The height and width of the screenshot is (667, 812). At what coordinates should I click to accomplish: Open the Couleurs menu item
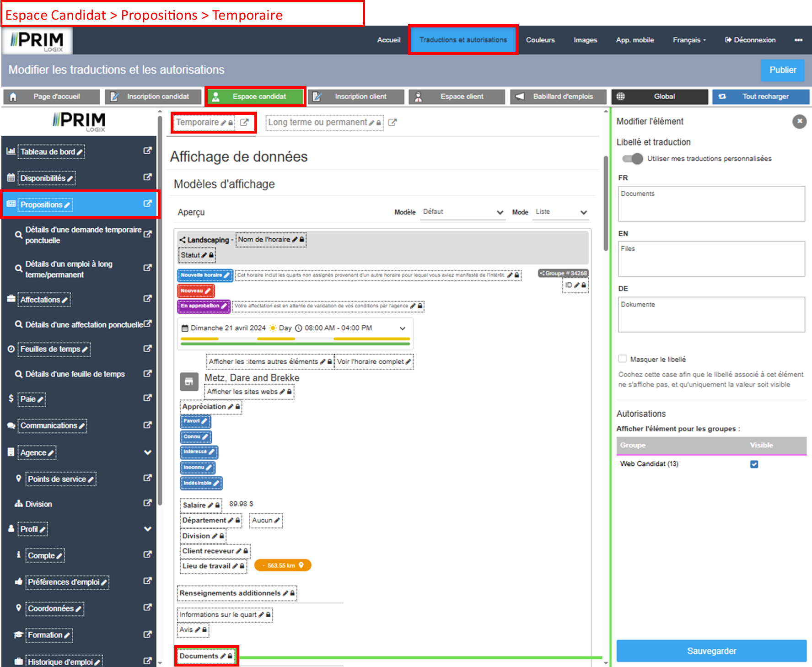(540, 40)
